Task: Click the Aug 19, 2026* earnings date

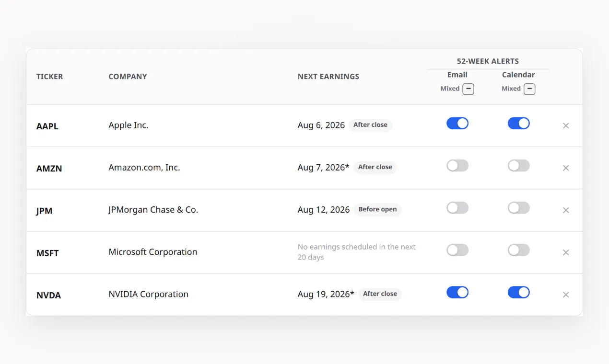Action: (326, 294)
